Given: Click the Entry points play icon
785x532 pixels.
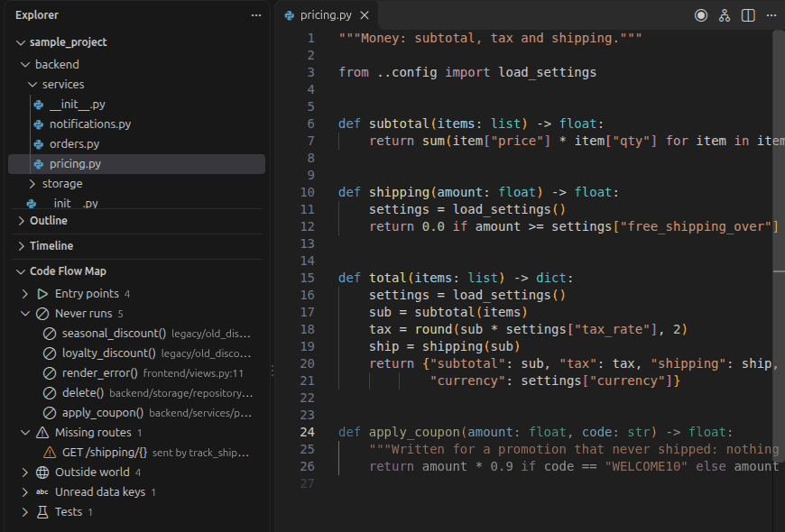Looking at the screenshot, I should (x=42, y=294).
